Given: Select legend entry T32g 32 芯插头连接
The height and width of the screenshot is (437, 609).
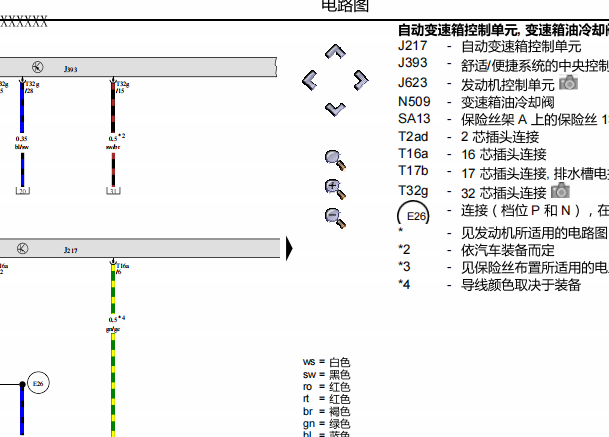Looking at the screenshot, I should [472, 192].
